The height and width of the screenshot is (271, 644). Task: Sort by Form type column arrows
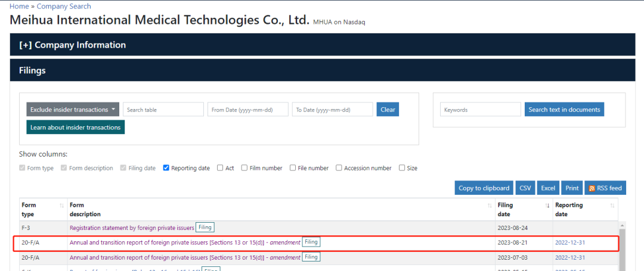click(x=62, y=205)
